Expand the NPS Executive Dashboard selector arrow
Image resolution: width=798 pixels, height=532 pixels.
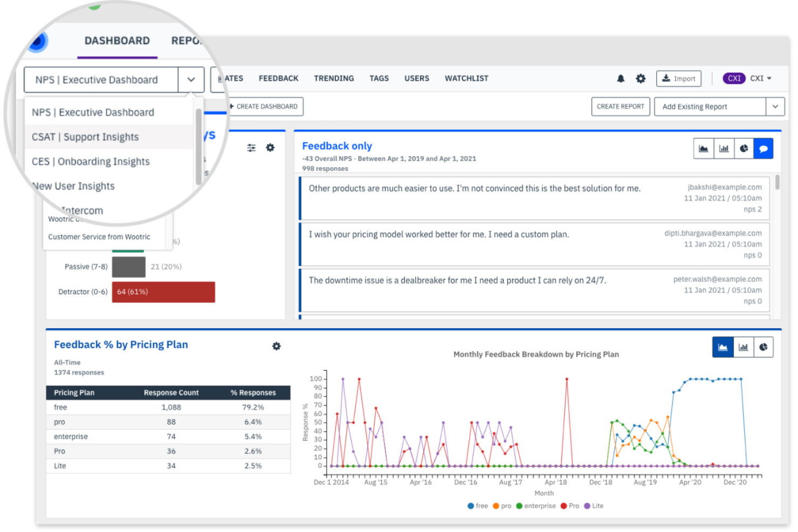coord(191,80)
